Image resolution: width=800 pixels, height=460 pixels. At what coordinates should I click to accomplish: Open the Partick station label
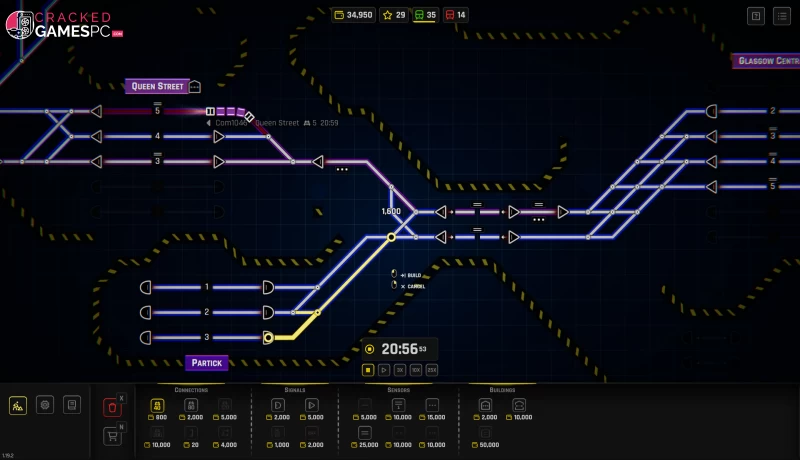(206, 362)
